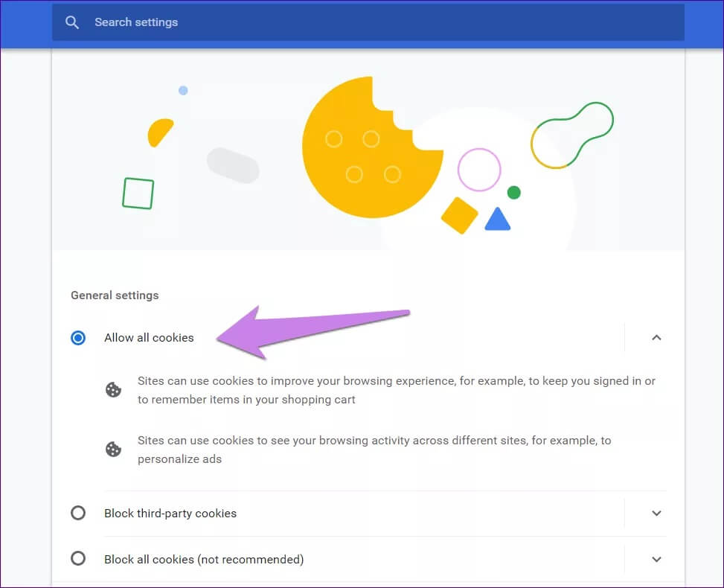Screen dimensions: 724x588
Task: Click the Block third-party cookies label text
Action: [x=170, y=514]
